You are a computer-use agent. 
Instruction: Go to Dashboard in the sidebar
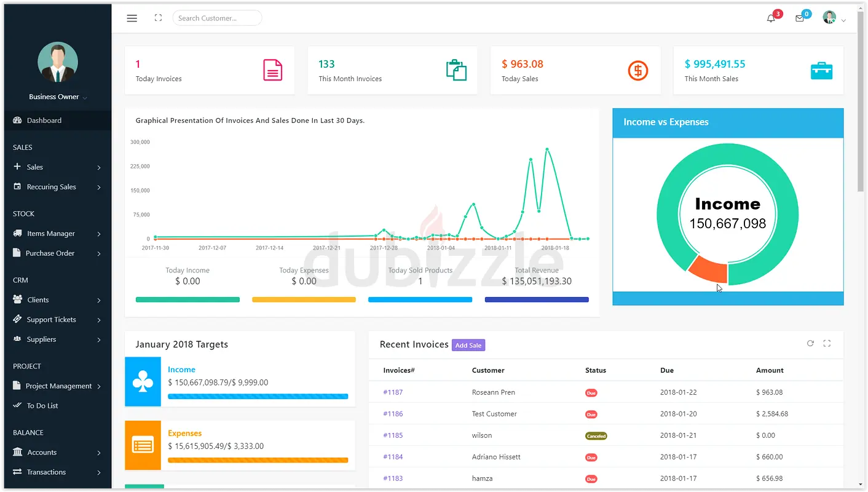pyautogui.click(x=44, y=121)
